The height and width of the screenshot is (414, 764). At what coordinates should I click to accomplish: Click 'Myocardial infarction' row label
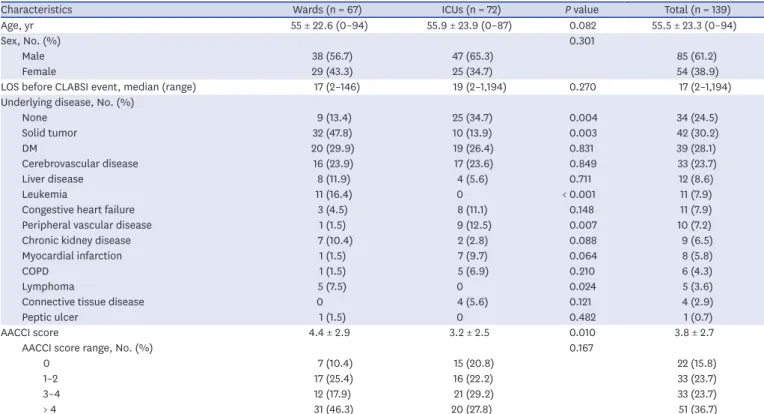(72, 256)
